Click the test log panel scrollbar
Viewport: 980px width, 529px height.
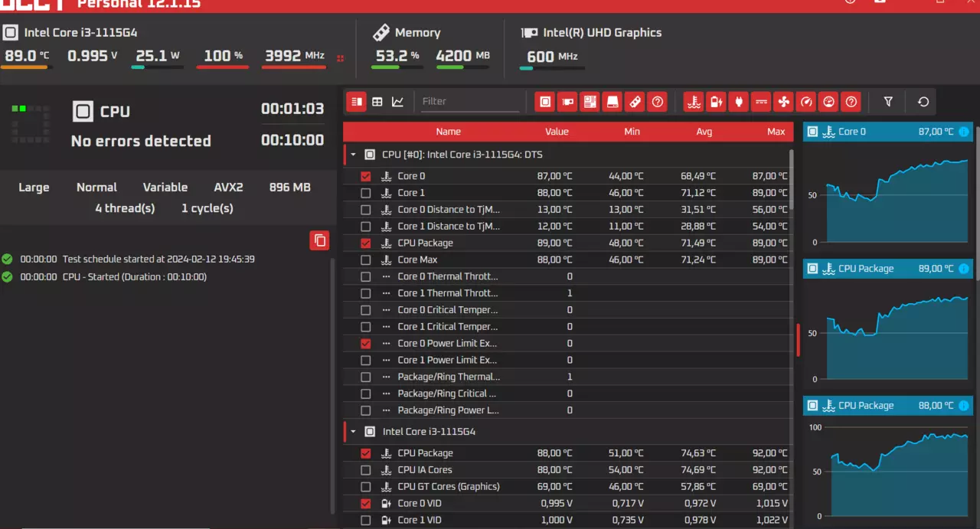click(332, 387)
